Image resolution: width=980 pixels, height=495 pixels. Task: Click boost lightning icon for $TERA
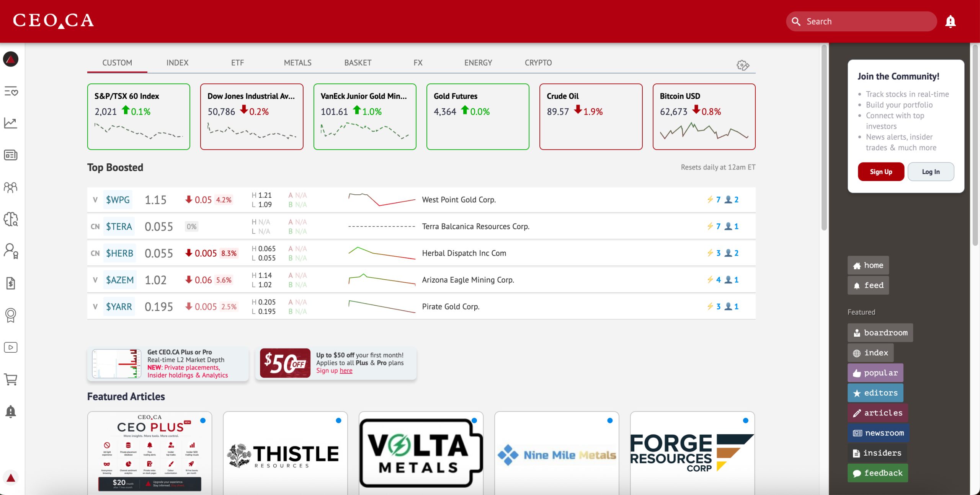[710, 226]
